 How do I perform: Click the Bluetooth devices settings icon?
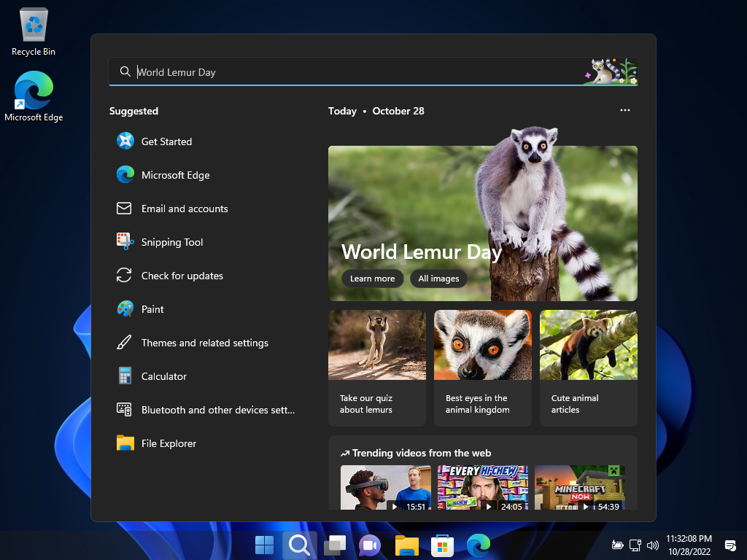pos(124,409)
